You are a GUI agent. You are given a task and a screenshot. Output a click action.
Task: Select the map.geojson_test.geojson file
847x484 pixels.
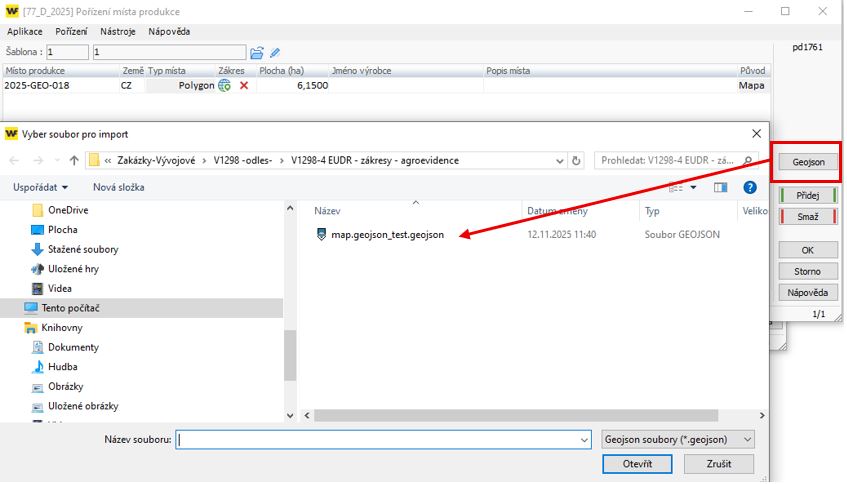pyautogui.click(x=387, y=234)
